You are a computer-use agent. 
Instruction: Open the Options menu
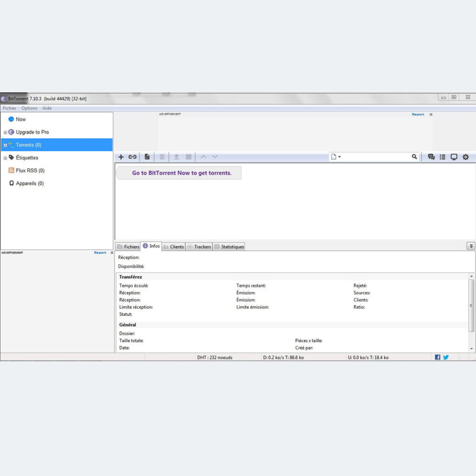(x=29, y=108)
